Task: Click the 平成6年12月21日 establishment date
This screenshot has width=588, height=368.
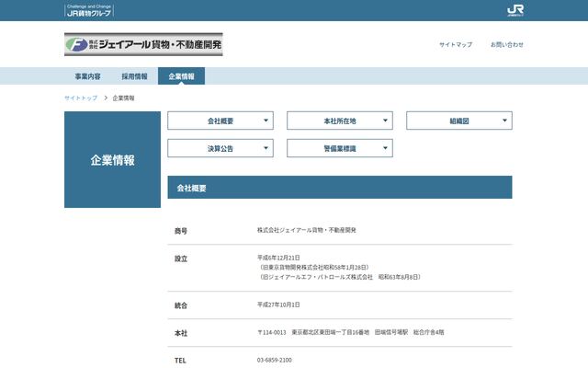Action: coord(278,258)
